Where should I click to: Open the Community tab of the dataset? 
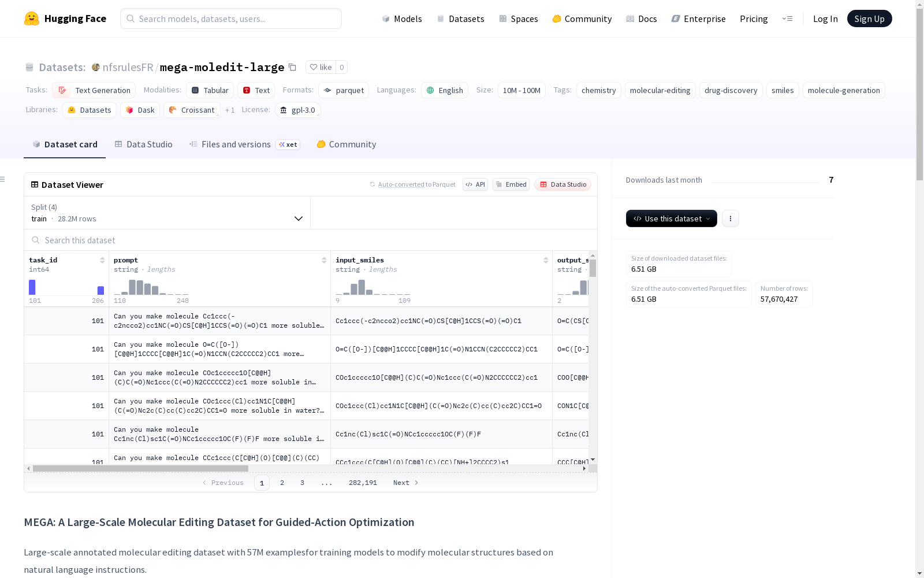coord(346,144)
